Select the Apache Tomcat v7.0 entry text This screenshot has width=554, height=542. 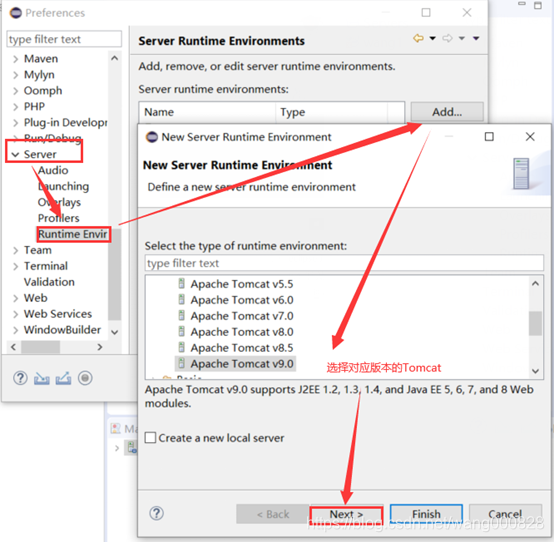[242, 316]
